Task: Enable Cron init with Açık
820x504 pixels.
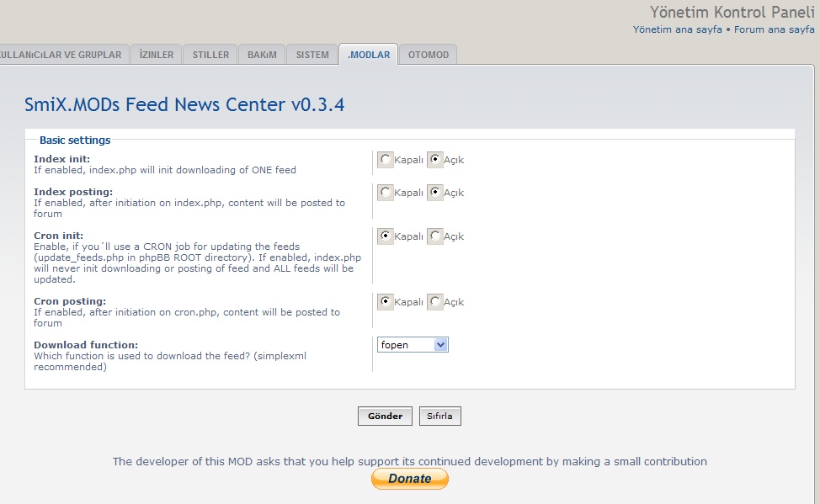Action: (434, 236)
